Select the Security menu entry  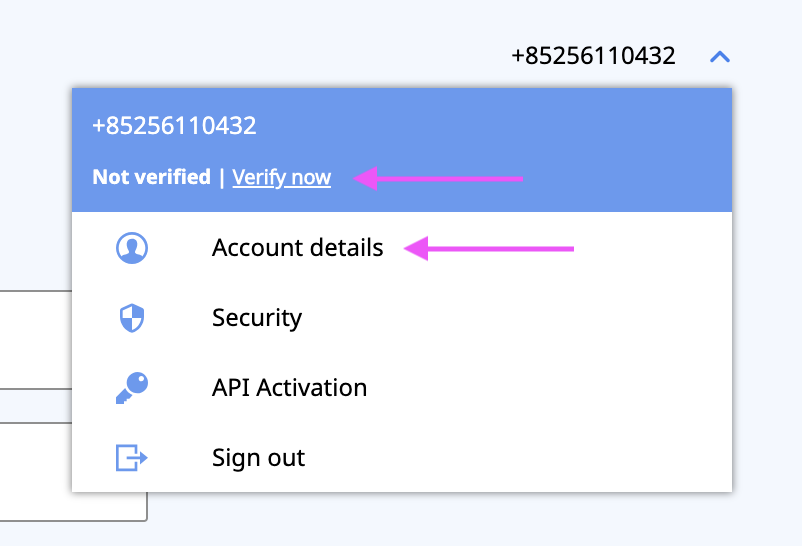tap(257, 318)
